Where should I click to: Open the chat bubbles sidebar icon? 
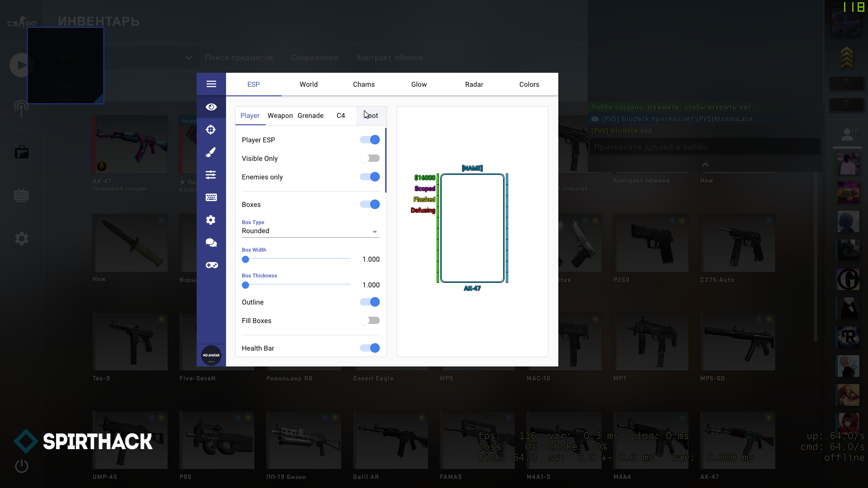coord(211,243)
